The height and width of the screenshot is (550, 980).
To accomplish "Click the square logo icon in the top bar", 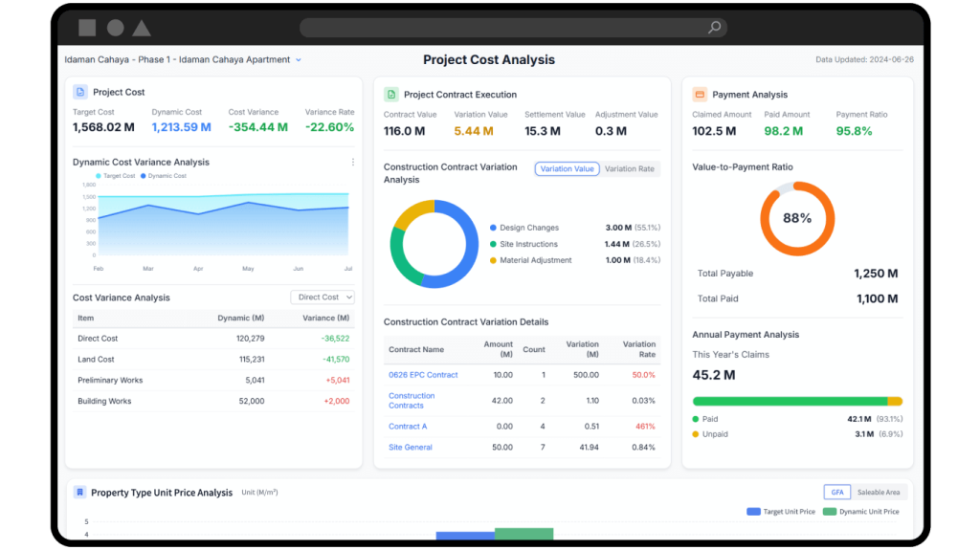I will pyautogui.click(x=87, y=28).
